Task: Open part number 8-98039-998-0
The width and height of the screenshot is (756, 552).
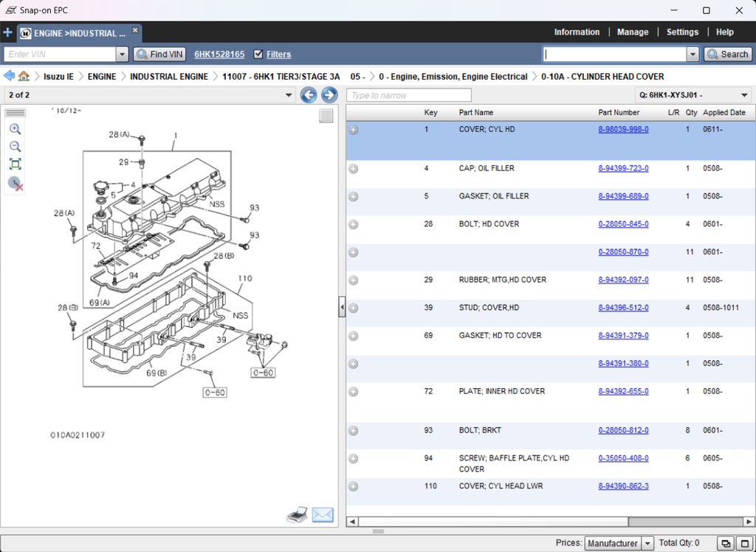Action: [x=623, y=129]
